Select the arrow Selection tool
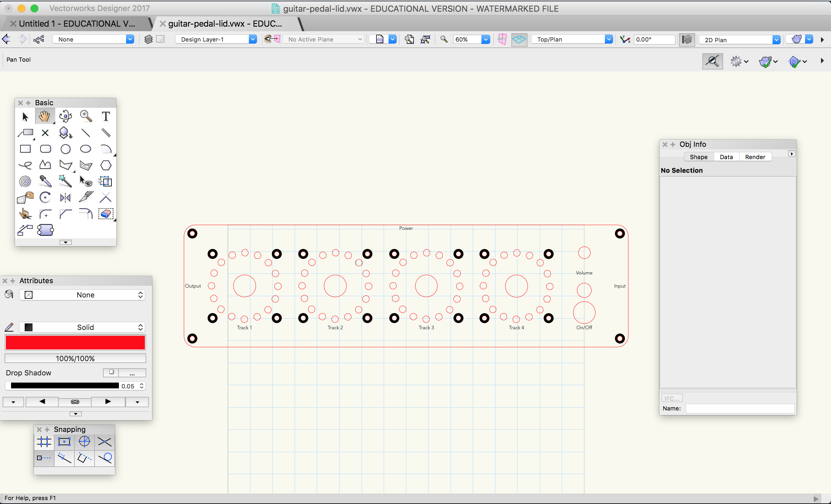The width and height of the screenshot is (831, 504). click(25, 117)
